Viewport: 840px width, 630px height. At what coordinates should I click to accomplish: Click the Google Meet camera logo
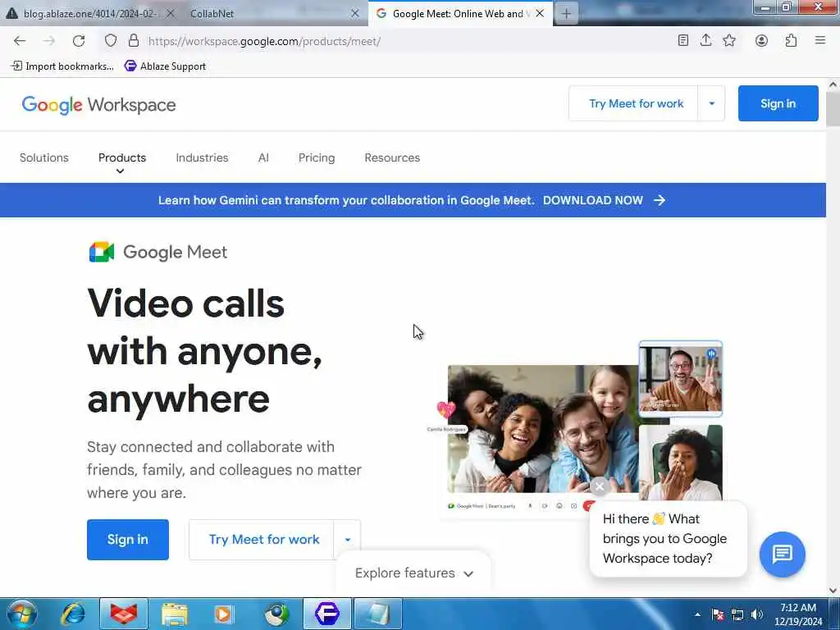[x=101, y=252]
